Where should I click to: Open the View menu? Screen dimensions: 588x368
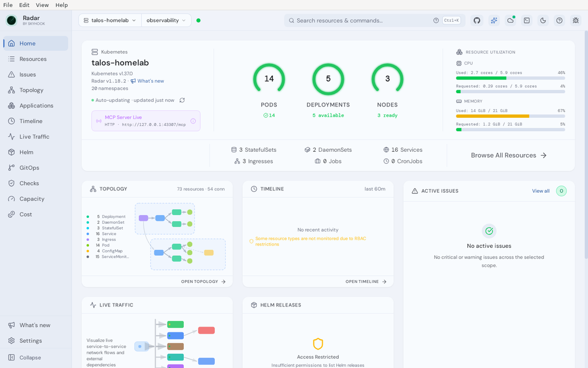click(42, 5)
